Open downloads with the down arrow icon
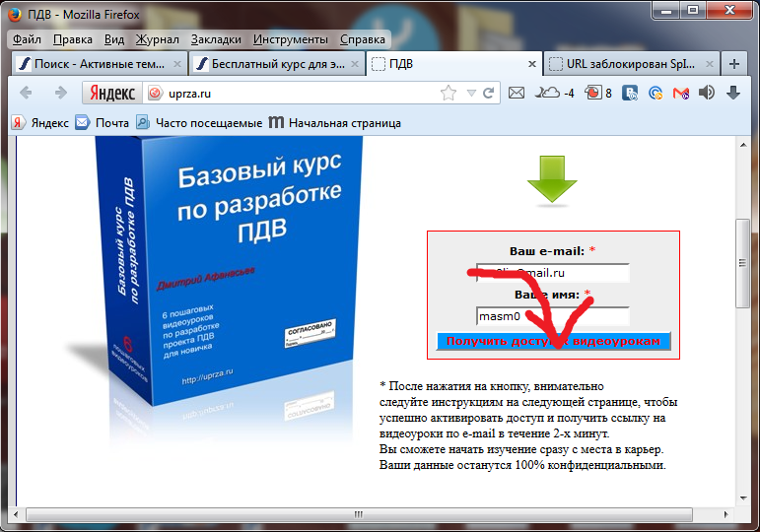The height and width of the screenshot is (532, 760). (733, 93)
